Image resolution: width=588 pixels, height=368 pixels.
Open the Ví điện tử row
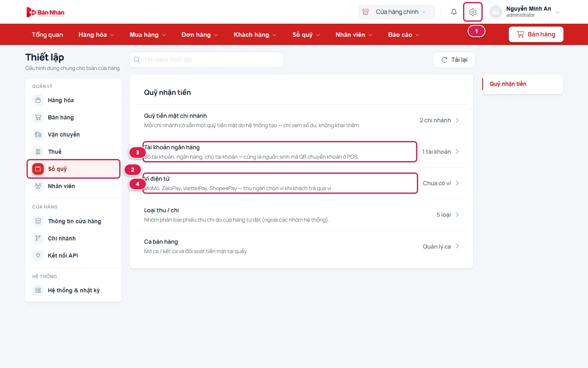(301, 183)
